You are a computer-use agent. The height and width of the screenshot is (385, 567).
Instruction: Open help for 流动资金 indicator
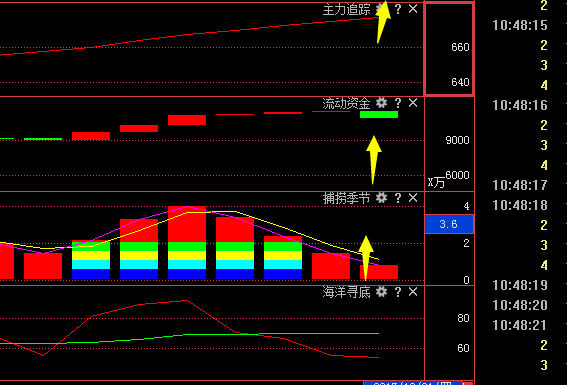[x=398, y=103]
